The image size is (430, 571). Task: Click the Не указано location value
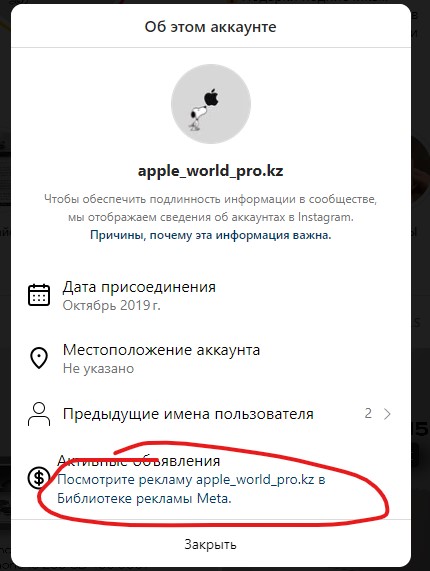pos(98,369)
